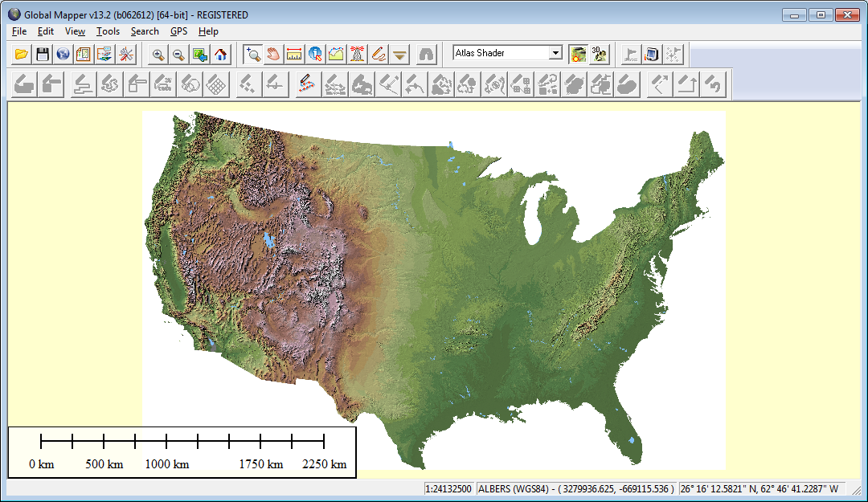Select the Zoom tool
The height and width of the screenshot is (502, 868).
[x=253, y=55]
